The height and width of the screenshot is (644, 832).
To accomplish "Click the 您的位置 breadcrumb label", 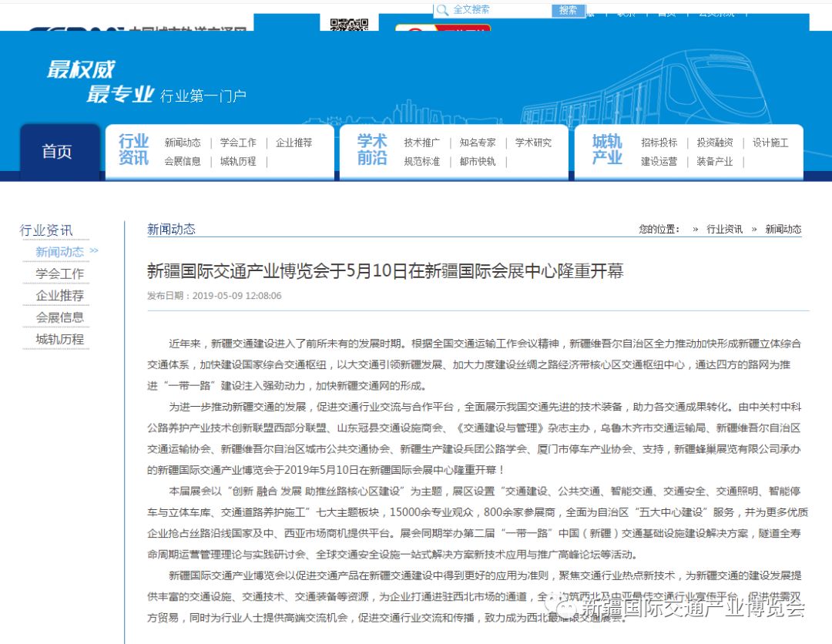I will coord(659,229).
